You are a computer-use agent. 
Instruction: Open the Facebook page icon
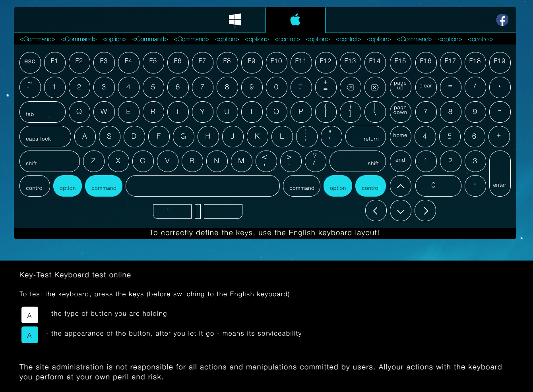tap(502, 20)
